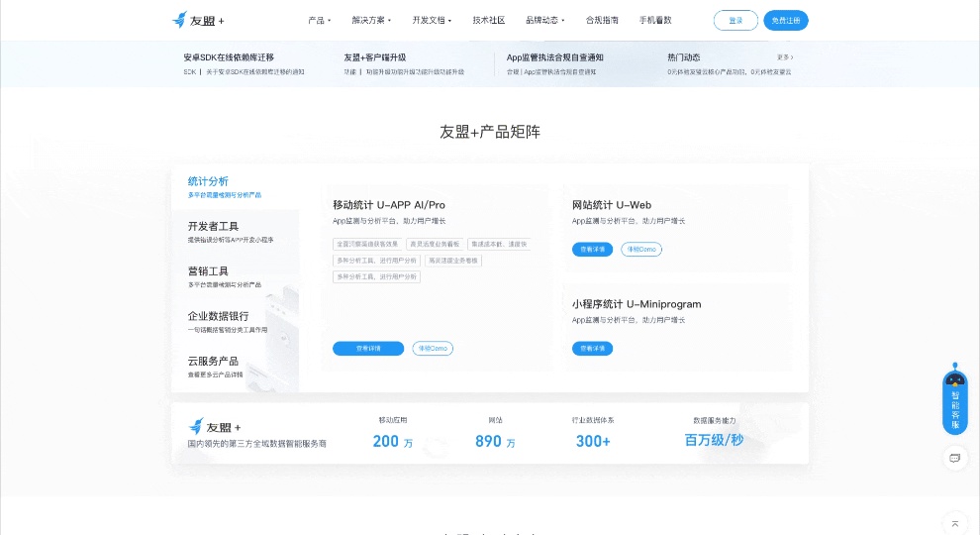This screenshot has width=980, height=535.
Task: Expand the 产品 dropdown menu
Action: click(320, 20)
